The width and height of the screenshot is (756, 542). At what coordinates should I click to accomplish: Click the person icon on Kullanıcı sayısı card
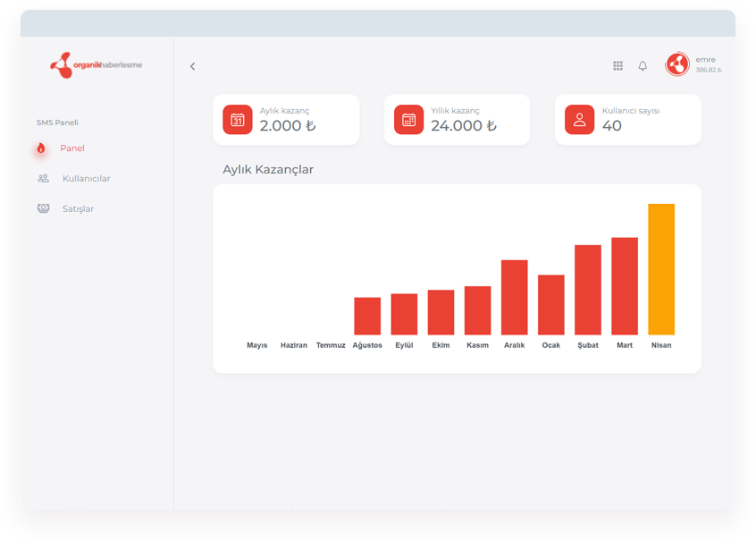[579, 119]
